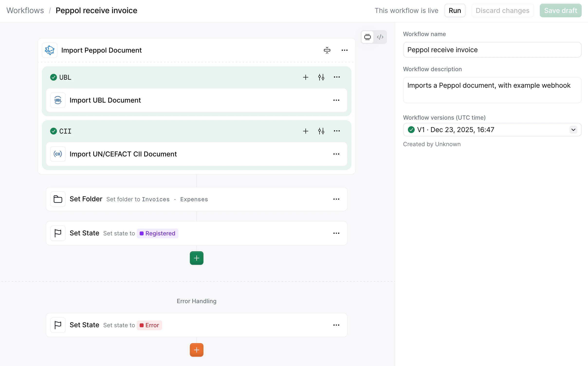Open branch condition settings on the UBL branch
588x366 pixels.
pos(321,77)
